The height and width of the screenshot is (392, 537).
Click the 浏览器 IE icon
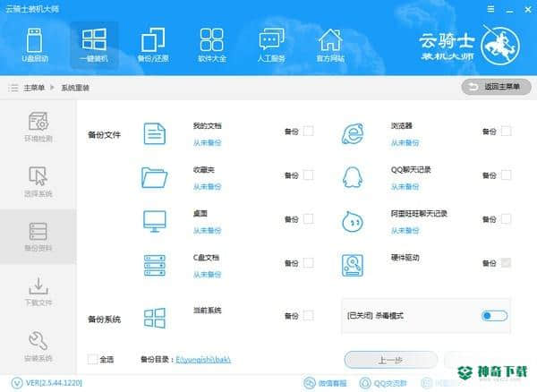(x=353, y=133)
